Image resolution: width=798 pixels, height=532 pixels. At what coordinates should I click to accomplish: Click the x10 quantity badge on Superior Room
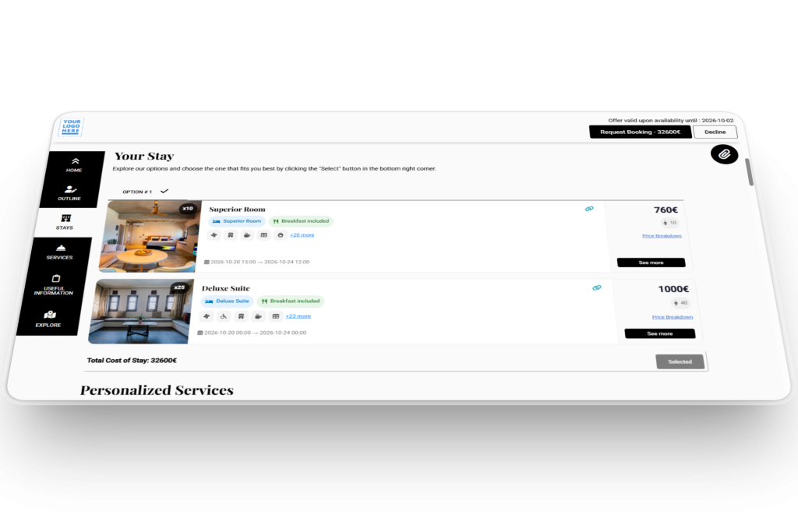coord(188,209)
